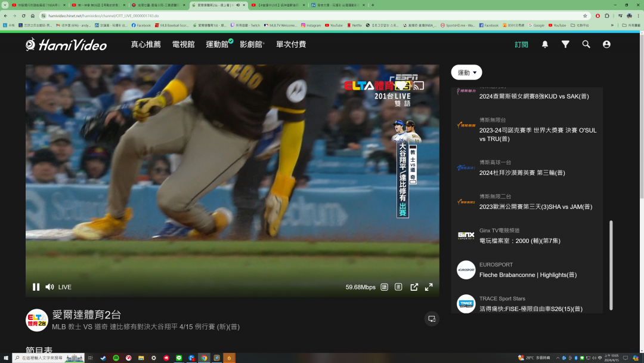Open the user account icon

point(606,44)
